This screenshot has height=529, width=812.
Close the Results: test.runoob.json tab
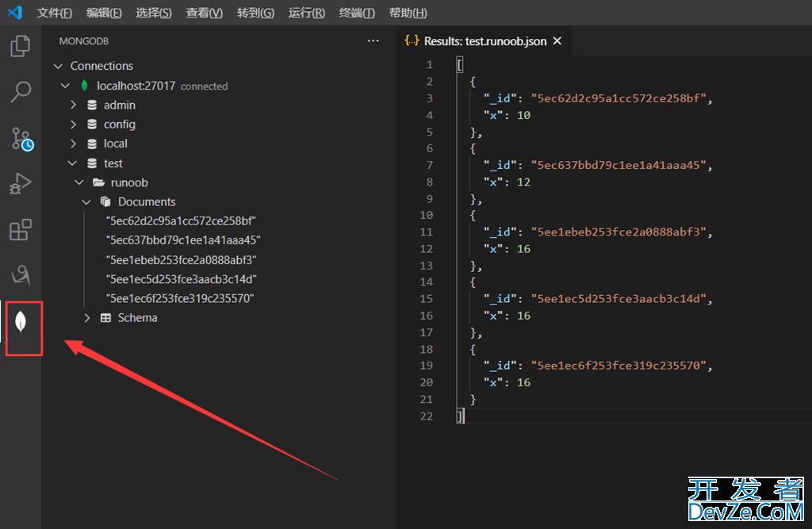click(557, 40)
